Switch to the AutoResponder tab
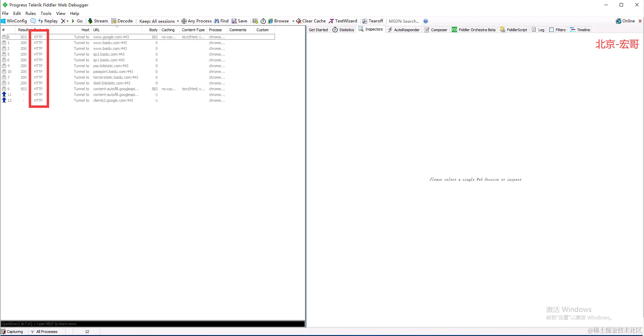The width and height of the screenshot is (644, 336). pos(404,30)
